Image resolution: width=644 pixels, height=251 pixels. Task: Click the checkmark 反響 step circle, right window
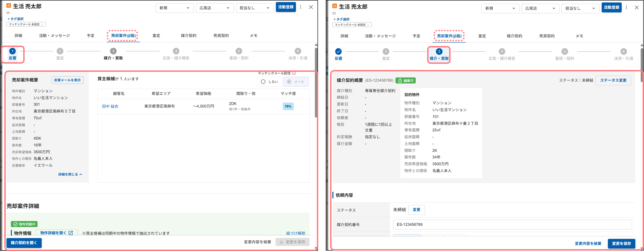[338, 51]
